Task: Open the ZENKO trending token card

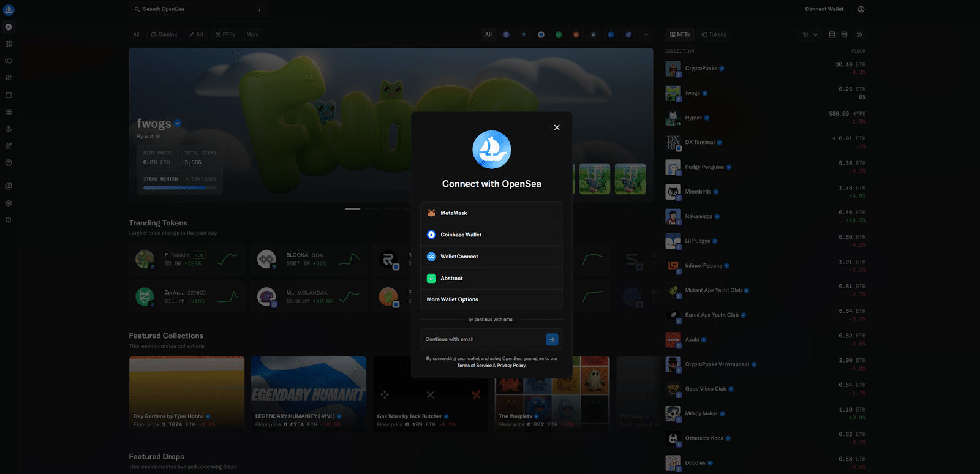Action: click(x=187, y=296)
